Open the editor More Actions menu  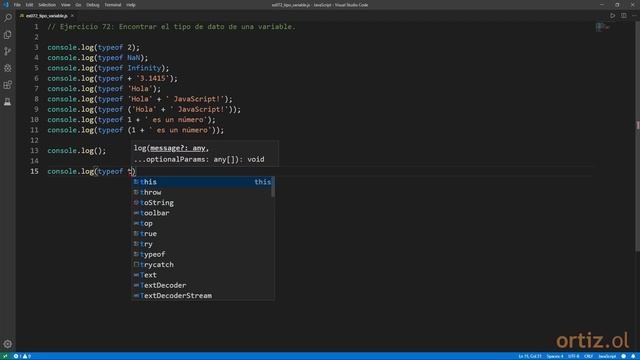pyautogui.click(x=634, y=16)
